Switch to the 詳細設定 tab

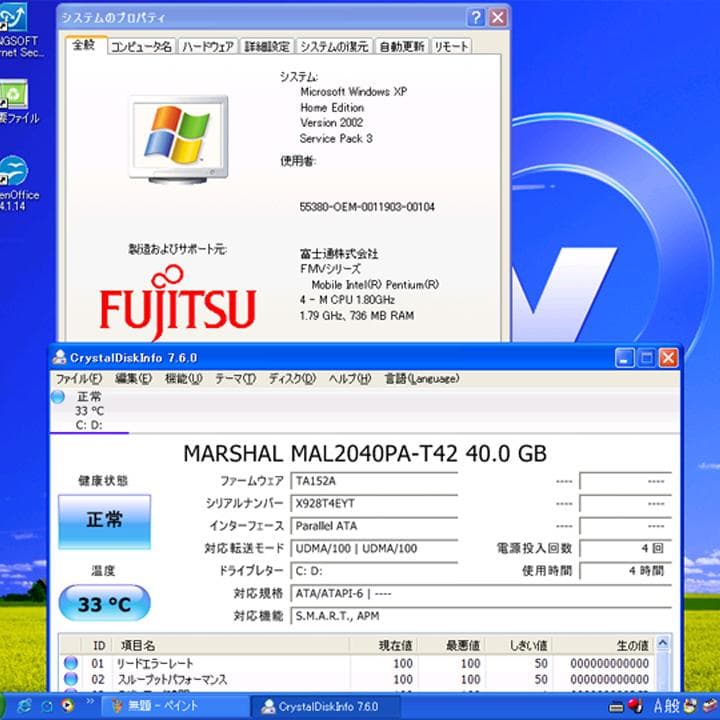coord(267,46)
